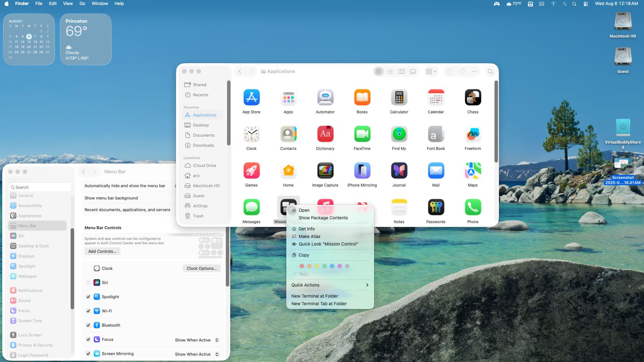Choose Open from the context menu
The image size is (644, 362).
point(330,210)
